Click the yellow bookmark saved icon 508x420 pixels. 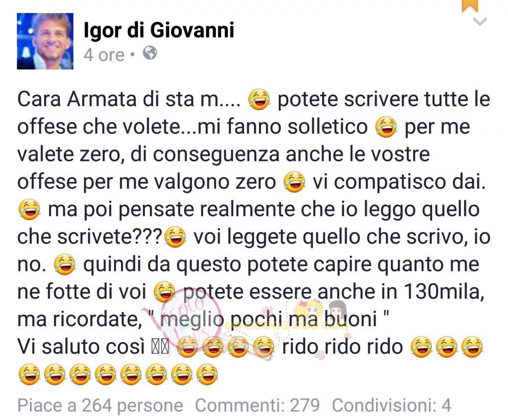(470, 5)
